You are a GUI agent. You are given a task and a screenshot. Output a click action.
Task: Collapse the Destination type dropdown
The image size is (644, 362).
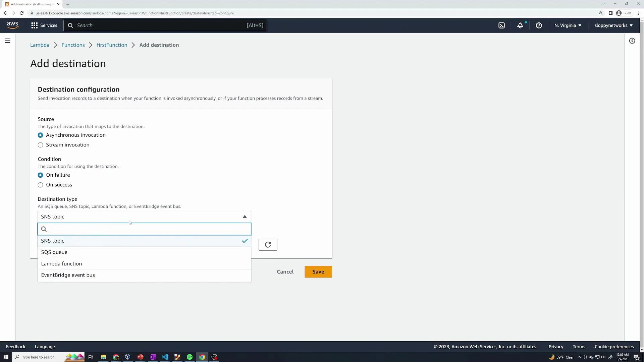[x=244, y=217]
